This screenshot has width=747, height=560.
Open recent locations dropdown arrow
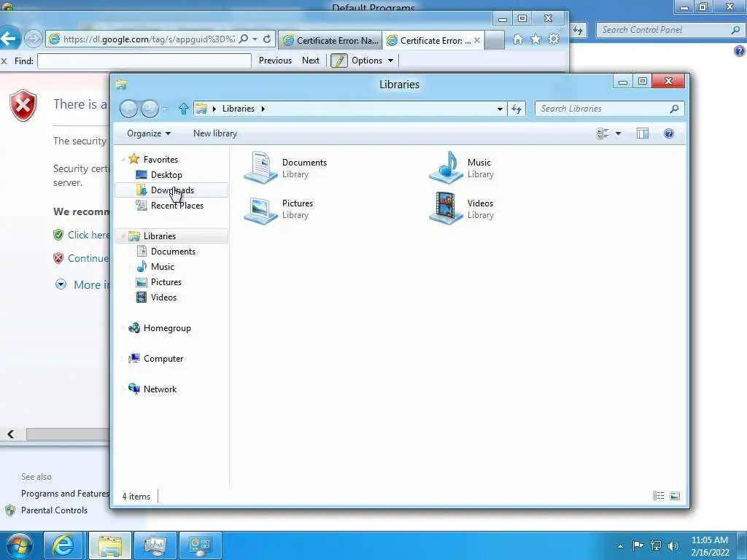[165, 109]
